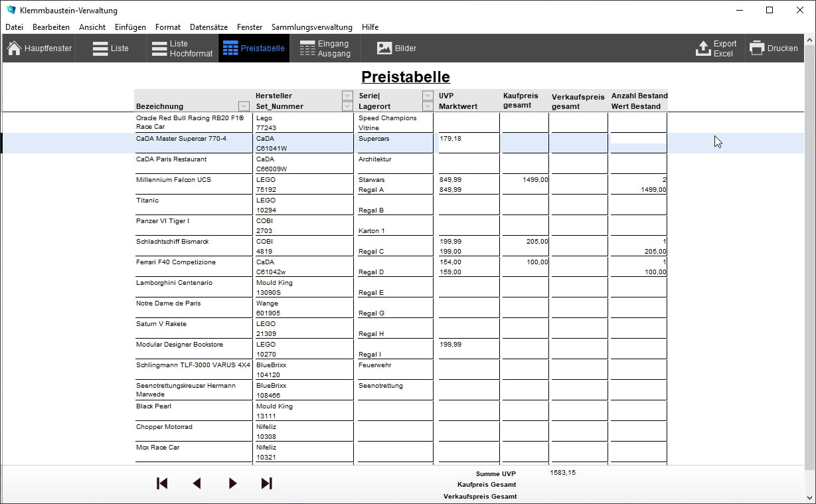Jump to the last record

point(267,483)
